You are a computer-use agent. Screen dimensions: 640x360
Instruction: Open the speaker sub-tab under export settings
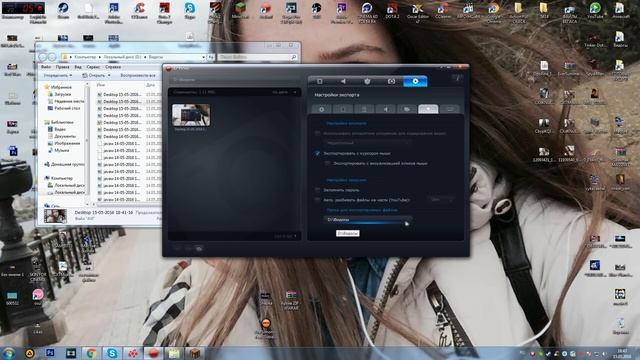coord(385,109)
